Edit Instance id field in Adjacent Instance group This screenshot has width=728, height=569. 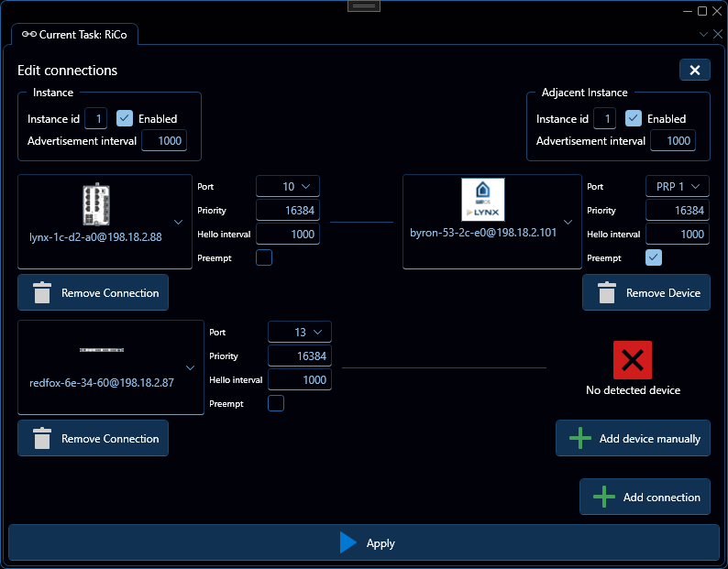coord(605,118)
